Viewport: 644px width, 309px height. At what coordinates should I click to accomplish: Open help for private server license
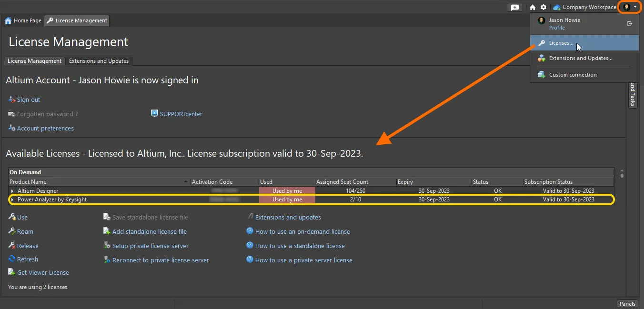(304, 260)
